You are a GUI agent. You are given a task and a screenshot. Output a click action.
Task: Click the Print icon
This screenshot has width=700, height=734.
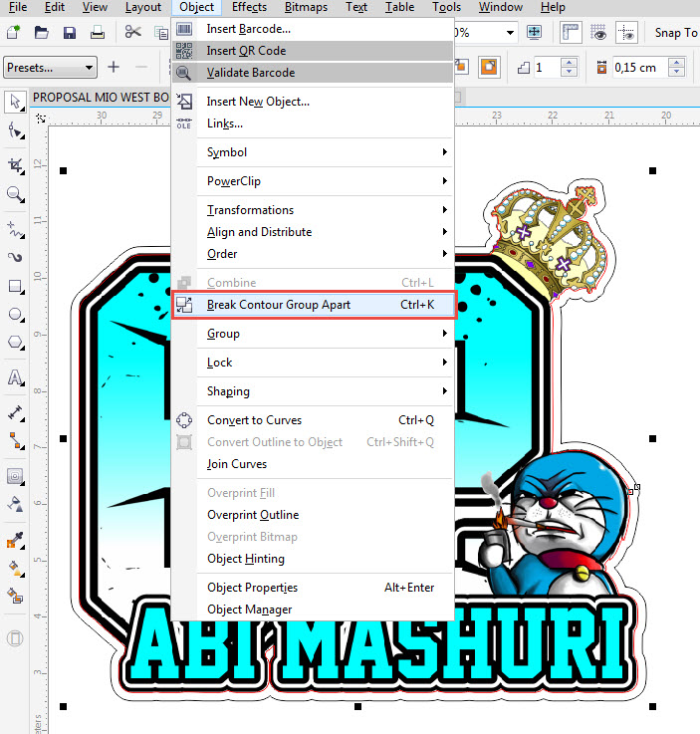tap(98, 32)
